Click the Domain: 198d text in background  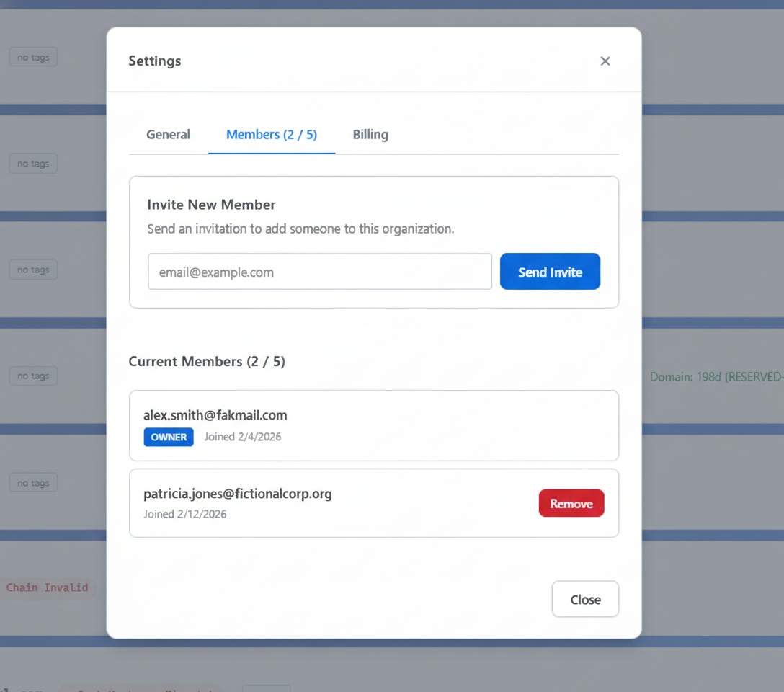[x=716, y=377]
